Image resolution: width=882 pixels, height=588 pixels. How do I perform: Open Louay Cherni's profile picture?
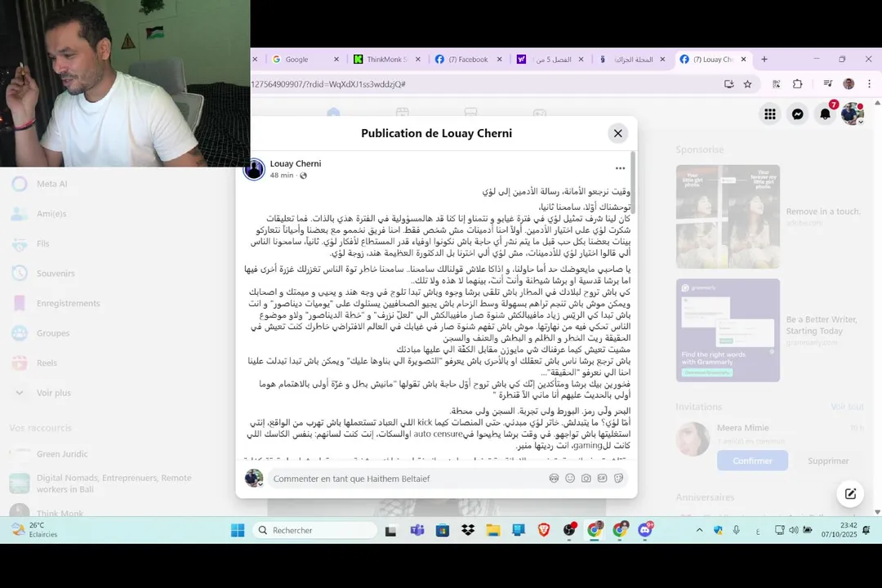(254, 169)
